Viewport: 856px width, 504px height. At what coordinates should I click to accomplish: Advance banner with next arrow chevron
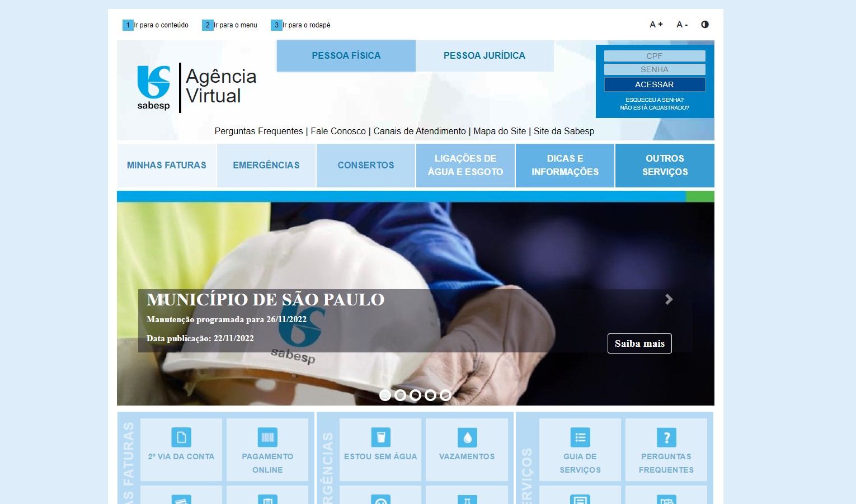669,299
